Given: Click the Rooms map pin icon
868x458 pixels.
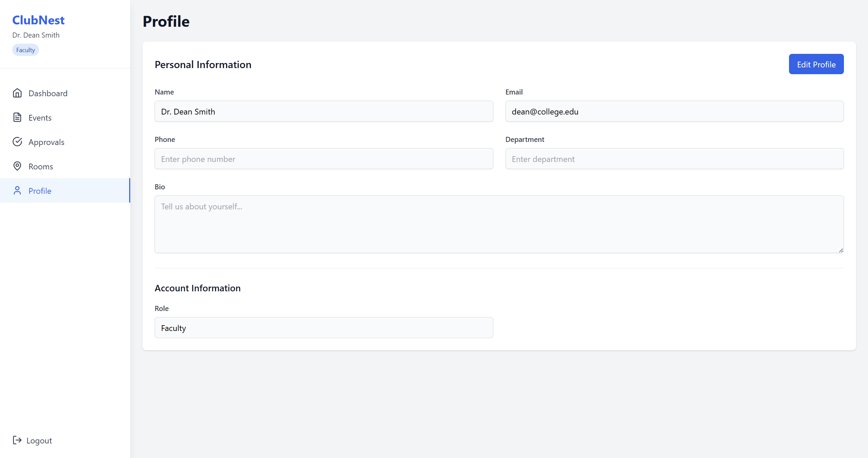Looking at the screenshot, I should pyautogui.click(x=17, y=166).
